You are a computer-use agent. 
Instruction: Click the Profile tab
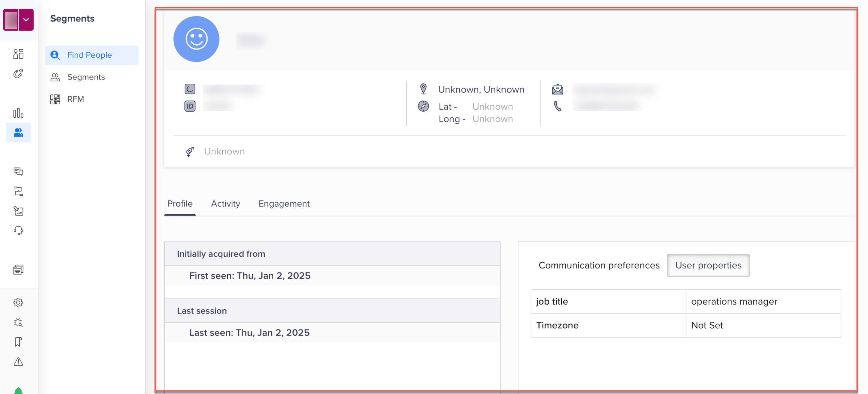pyautogui.click(x=180, y=203)
